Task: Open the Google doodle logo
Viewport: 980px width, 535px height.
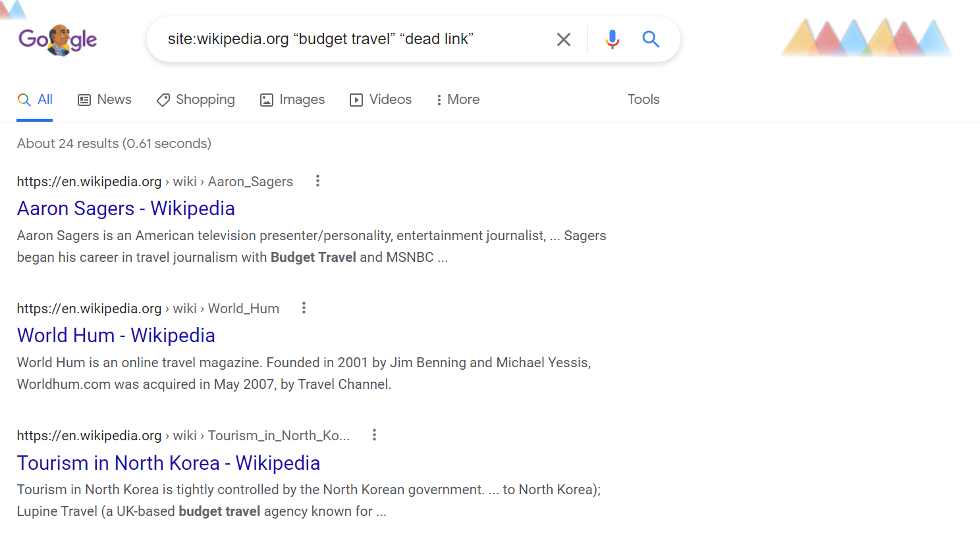Action: click(57, 40)
